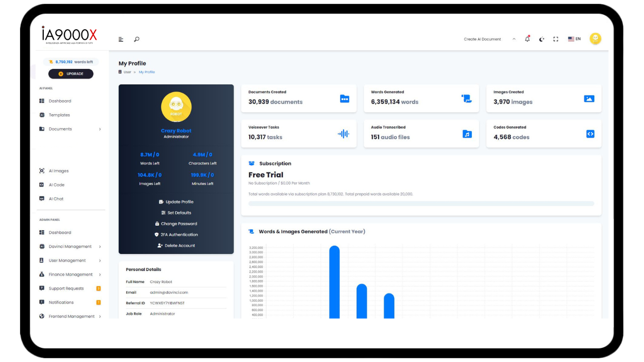The width and height of the screenshot is (644, 362).
Task: Click the UPGRADE button
Action: [x=71, y=74]
